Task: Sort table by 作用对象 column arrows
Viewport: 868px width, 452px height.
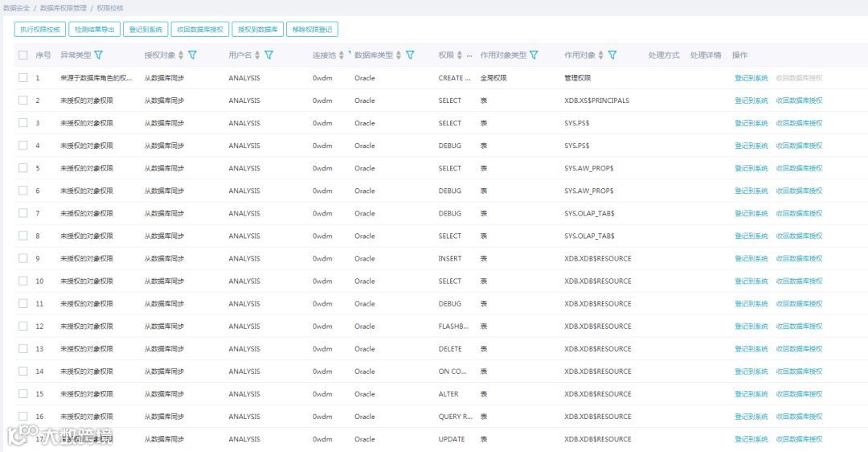Action: tap(600, 55)
